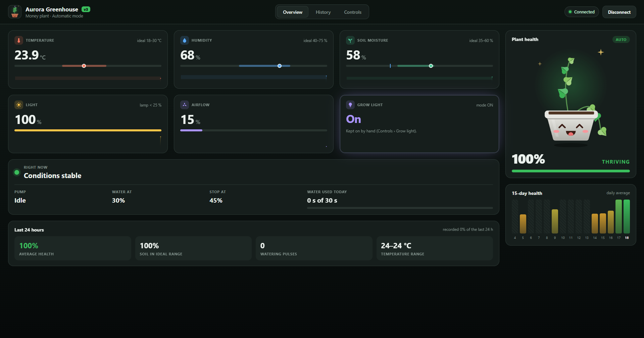Click the 24–24 °C Temperature Range tile
The image size is (644, 338).
point(435,248)
